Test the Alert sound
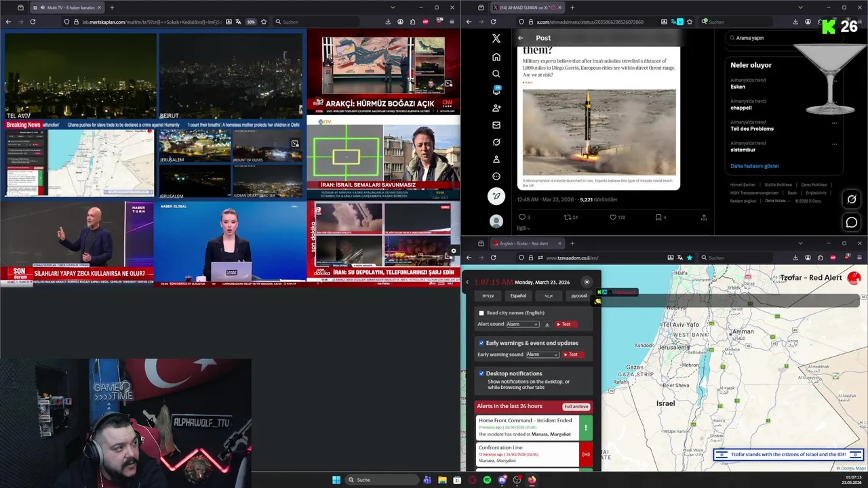 566,325
